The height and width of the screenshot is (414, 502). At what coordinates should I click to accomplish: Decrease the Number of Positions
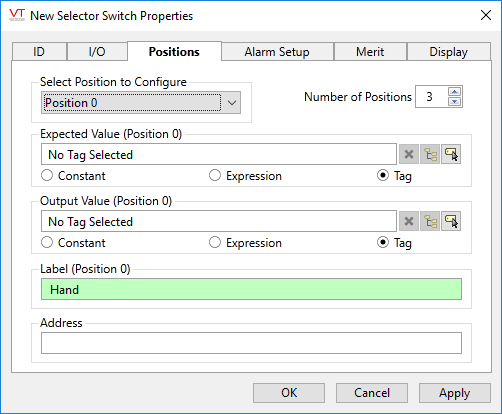click(x=455, y=102)
